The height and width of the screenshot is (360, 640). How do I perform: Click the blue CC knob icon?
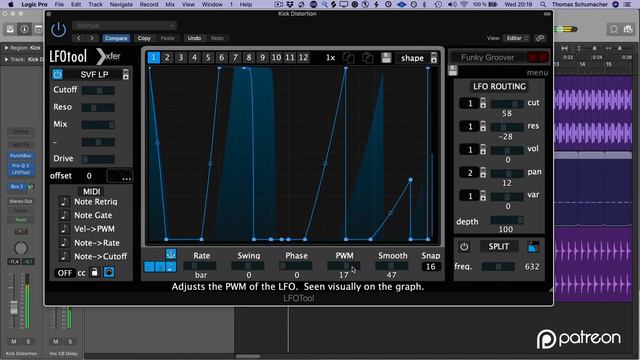(109, 272)
